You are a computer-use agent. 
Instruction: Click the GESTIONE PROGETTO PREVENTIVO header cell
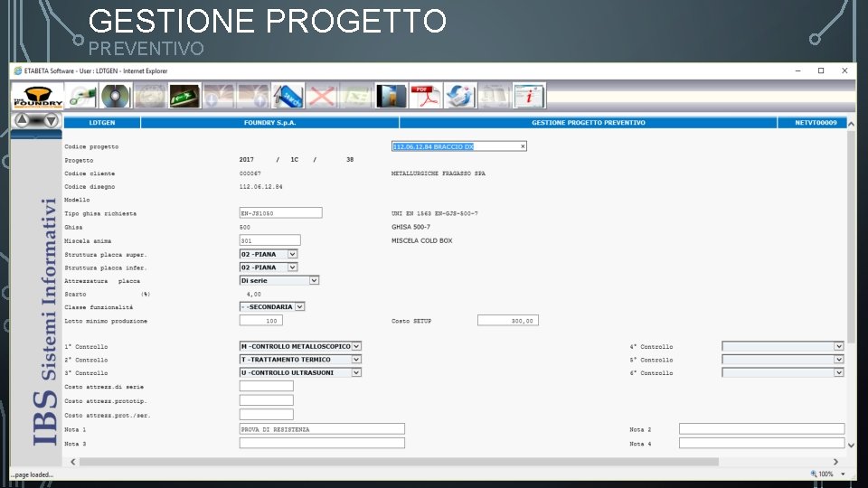pos(589,123)
